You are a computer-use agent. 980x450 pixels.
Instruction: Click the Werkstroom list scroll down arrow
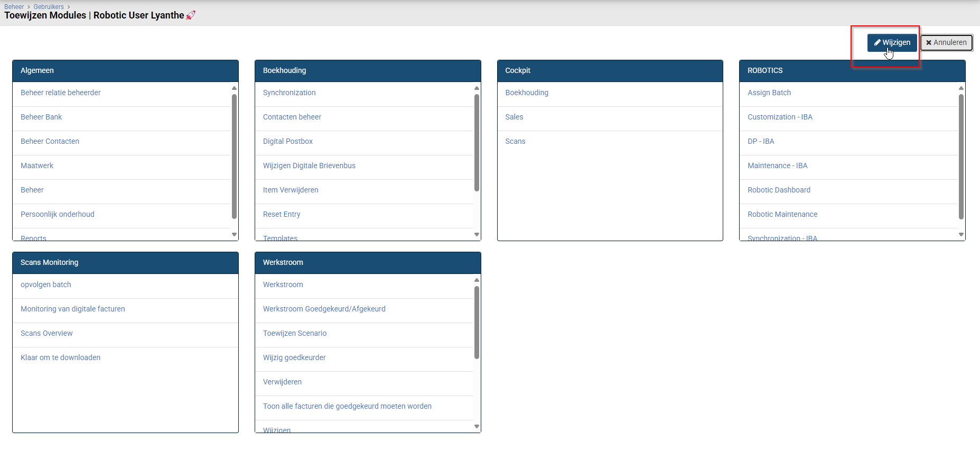point(477,426)
